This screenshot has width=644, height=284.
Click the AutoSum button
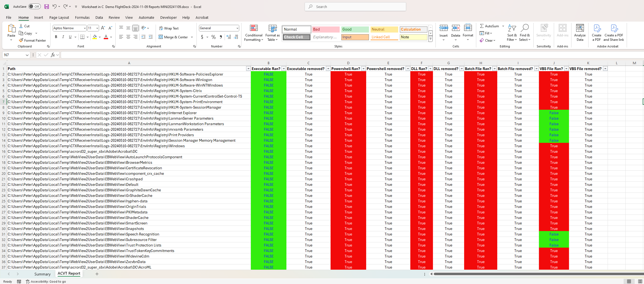coord(489,26)
